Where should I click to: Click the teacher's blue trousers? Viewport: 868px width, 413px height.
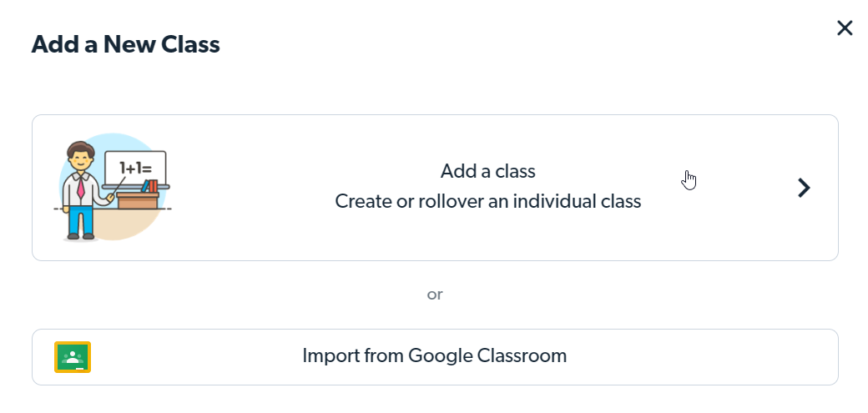pyautogui.click(x=81, y=219)
